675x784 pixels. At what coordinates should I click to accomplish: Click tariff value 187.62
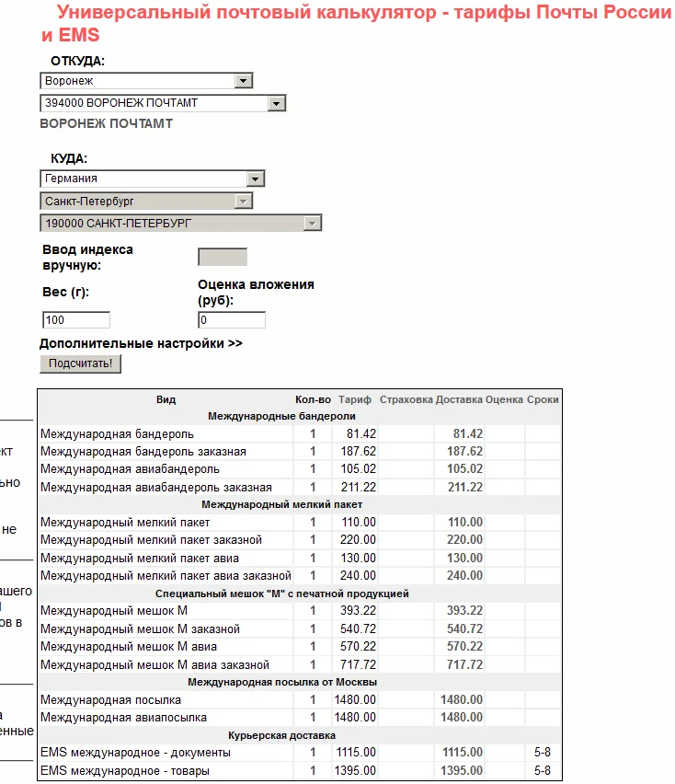click(359, 452)
